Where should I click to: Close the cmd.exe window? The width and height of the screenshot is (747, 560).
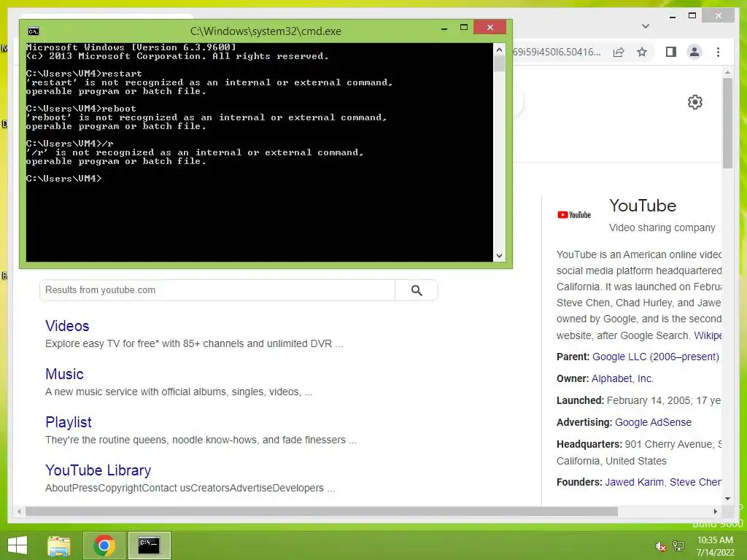(489, 28)
